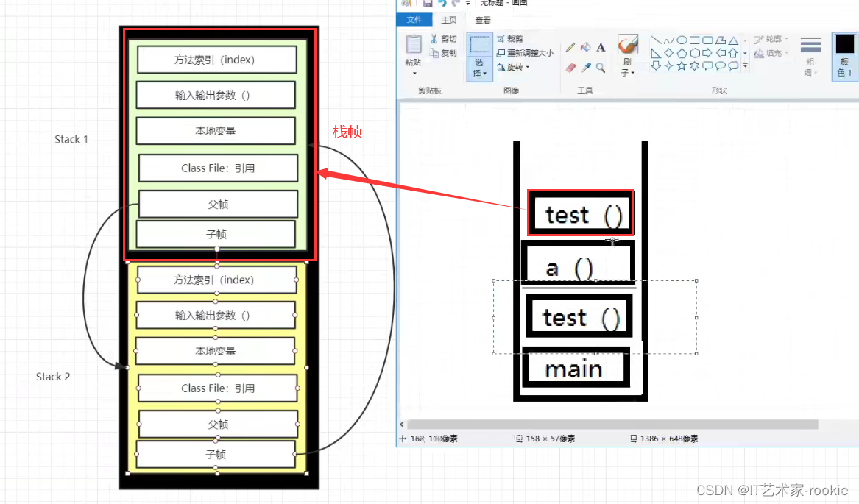Screen dimensions: 859x504
Task: Choose the Five-point star shape
Action: coord(682,65)
